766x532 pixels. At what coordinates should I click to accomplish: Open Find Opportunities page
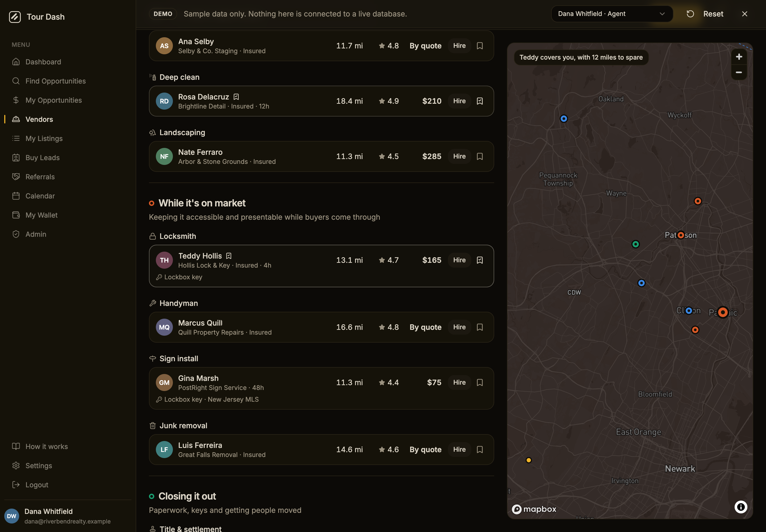[68, 81]
